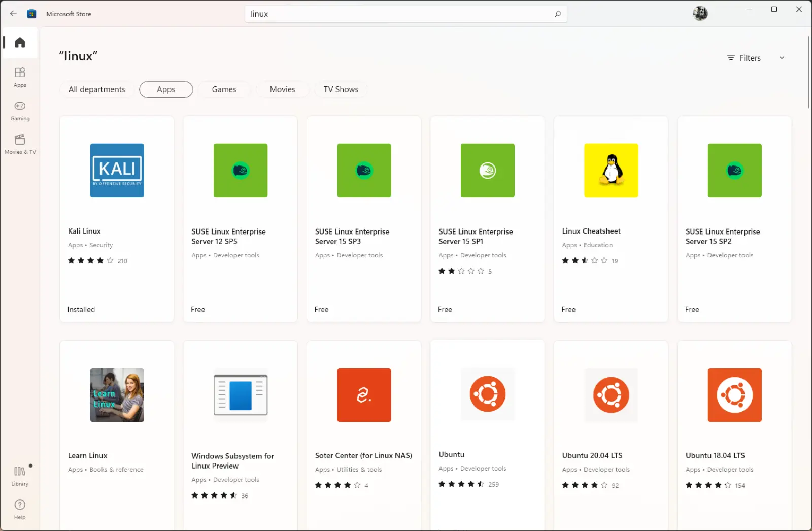Go back using the back arrow
Screen dimensions: 812x531
14,14
